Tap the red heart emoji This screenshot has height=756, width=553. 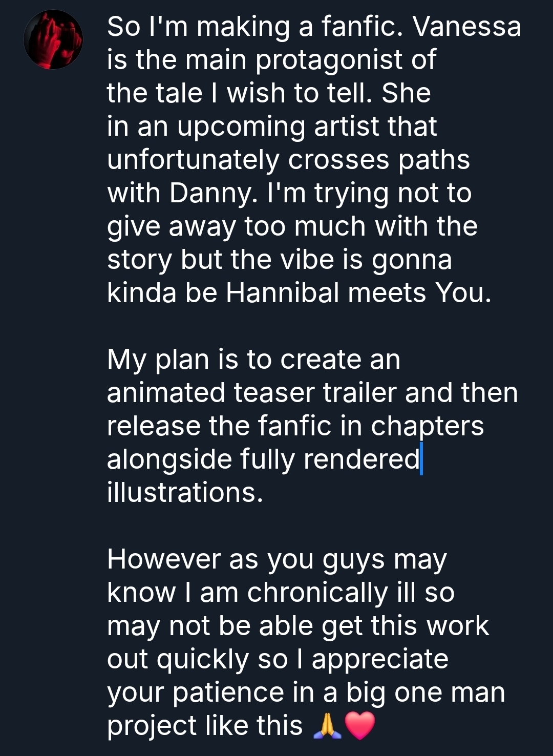coord(360,726)
